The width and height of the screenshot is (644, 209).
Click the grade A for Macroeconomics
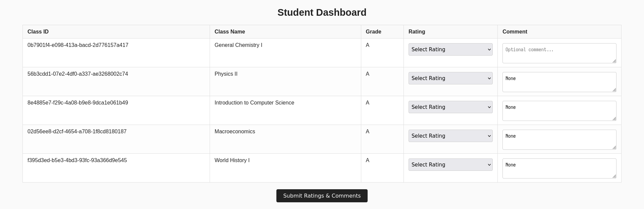367,131
